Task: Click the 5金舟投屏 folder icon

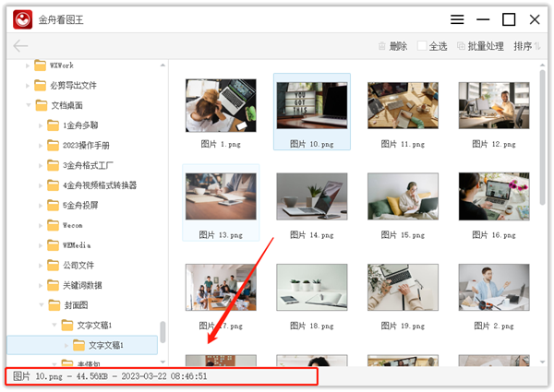Action: 53,206
